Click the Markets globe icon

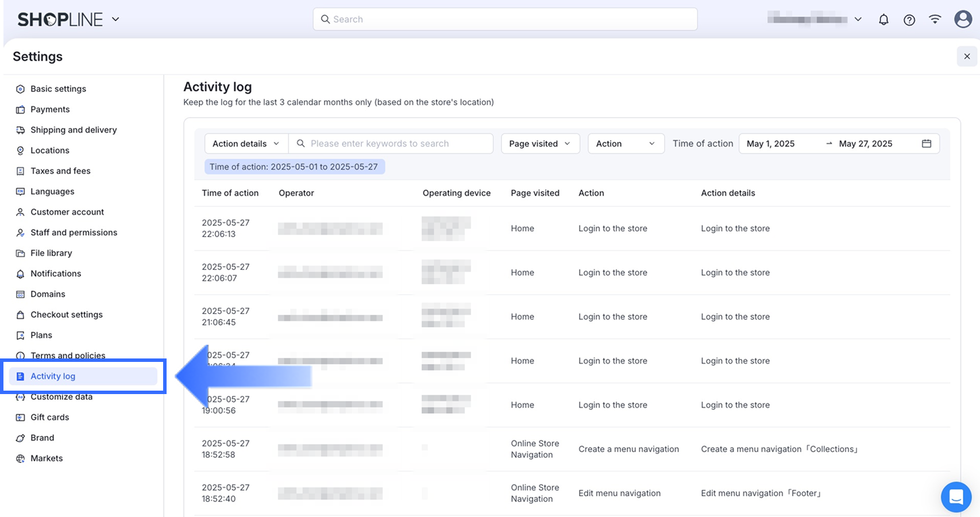[x=21, y=458]
